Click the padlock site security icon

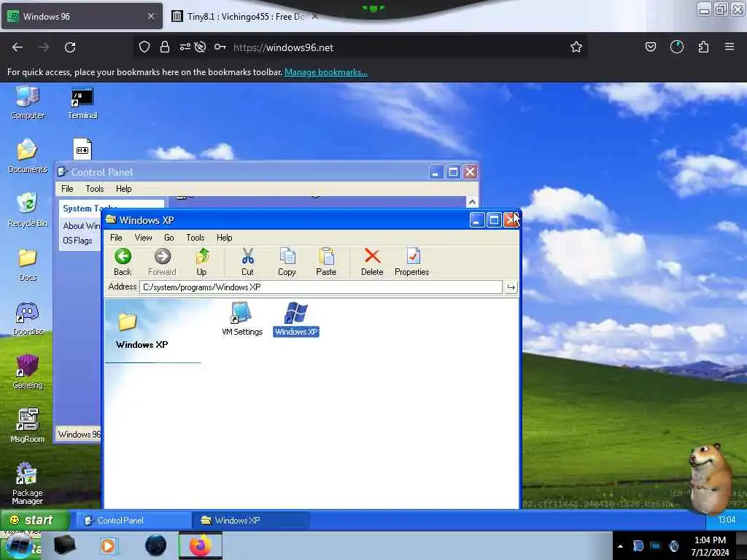tap(165, 47)
